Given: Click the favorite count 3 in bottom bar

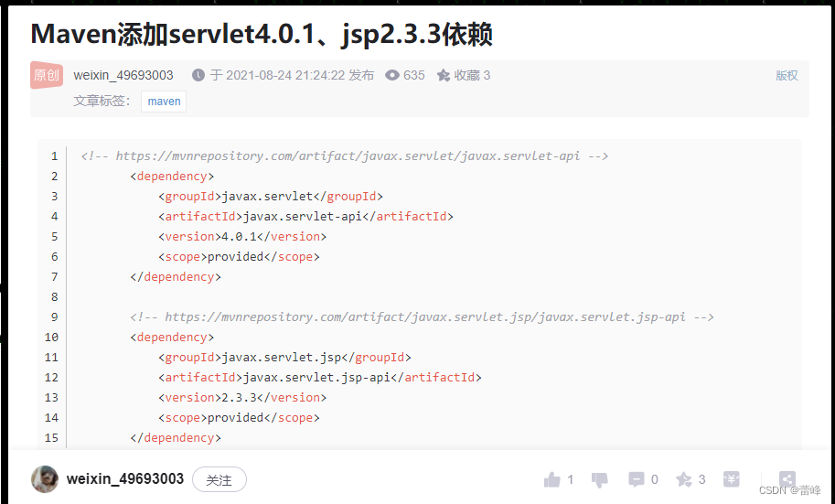Looking at the screenshot, I should coord(701,479).
